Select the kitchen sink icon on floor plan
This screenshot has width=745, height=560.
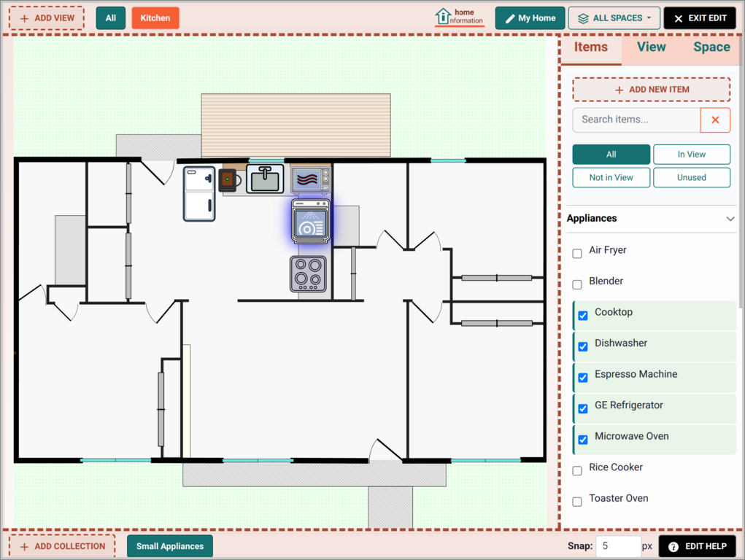tap(265, 179)
